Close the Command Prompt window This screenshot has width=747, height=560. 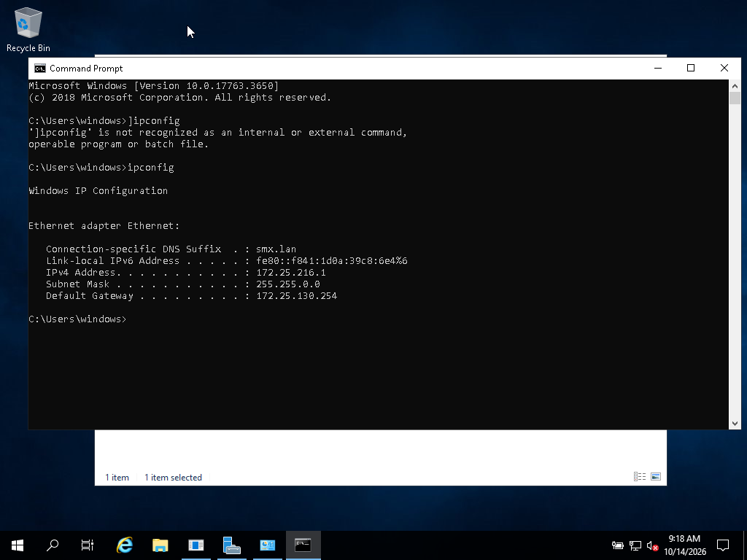click(724, 69)
